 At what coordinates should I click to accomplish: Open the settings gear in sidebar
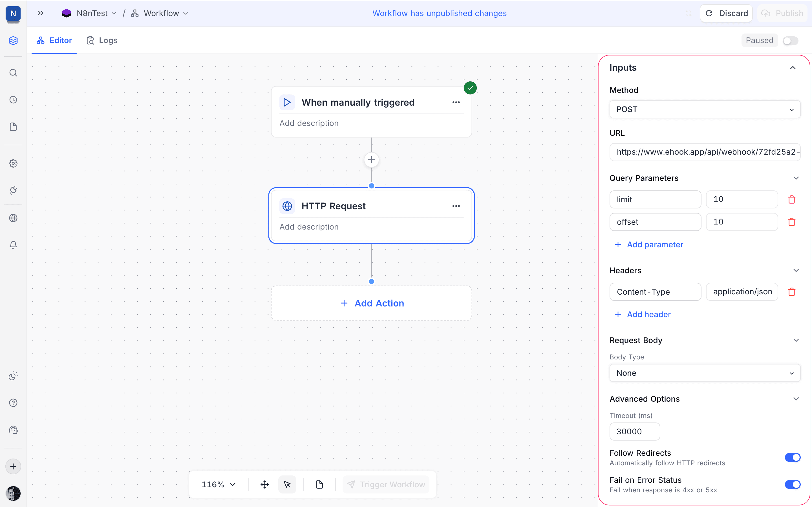13,163
